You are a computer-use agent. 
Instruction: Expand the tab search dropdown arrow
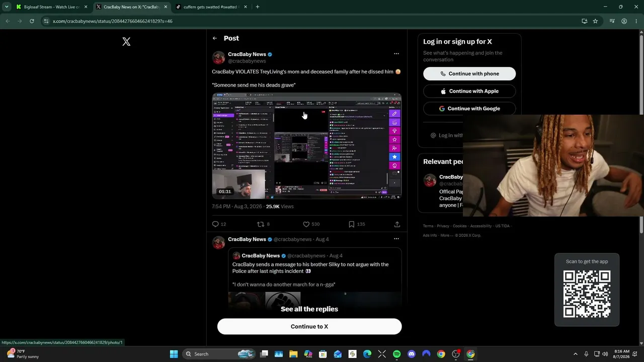coord(7,7)
